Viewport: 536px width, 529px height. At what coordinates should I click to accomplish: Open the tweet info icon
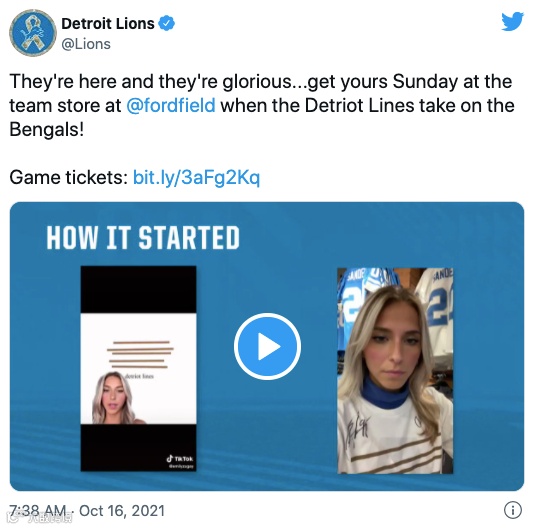coord(513,510)
